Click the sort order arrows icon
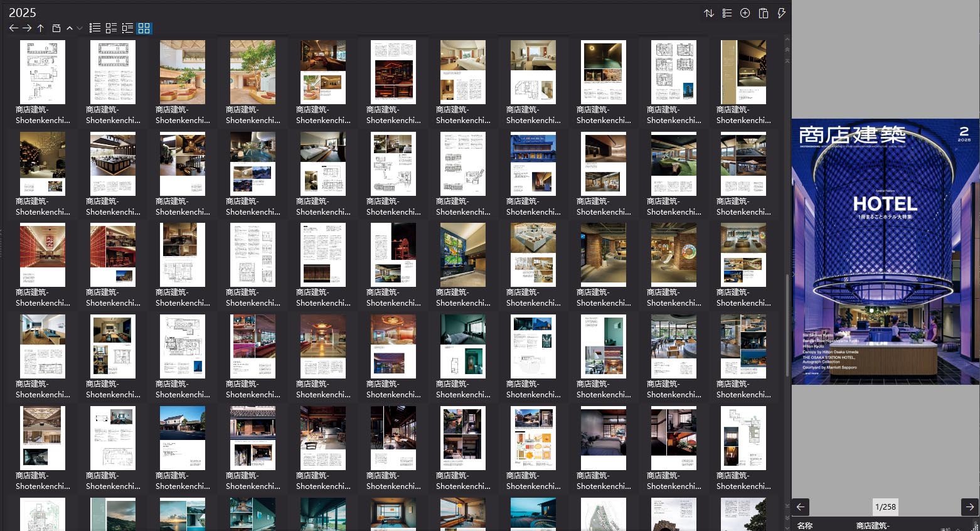The height and width of the screenshot is (531, 980). 709,13
